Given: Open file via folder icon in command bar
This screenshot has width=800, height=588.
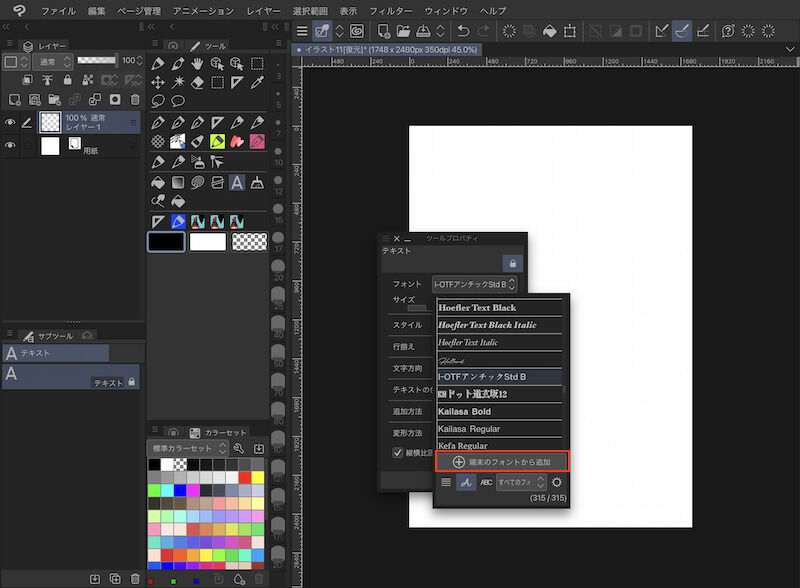Looking at the screenshot, I should (403, 31).
